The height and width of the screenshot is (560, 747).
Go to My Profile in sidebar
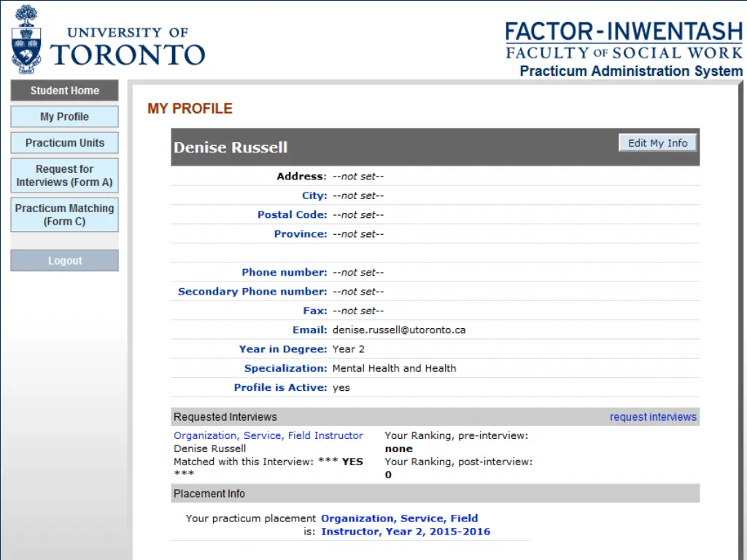coord(65,117)
